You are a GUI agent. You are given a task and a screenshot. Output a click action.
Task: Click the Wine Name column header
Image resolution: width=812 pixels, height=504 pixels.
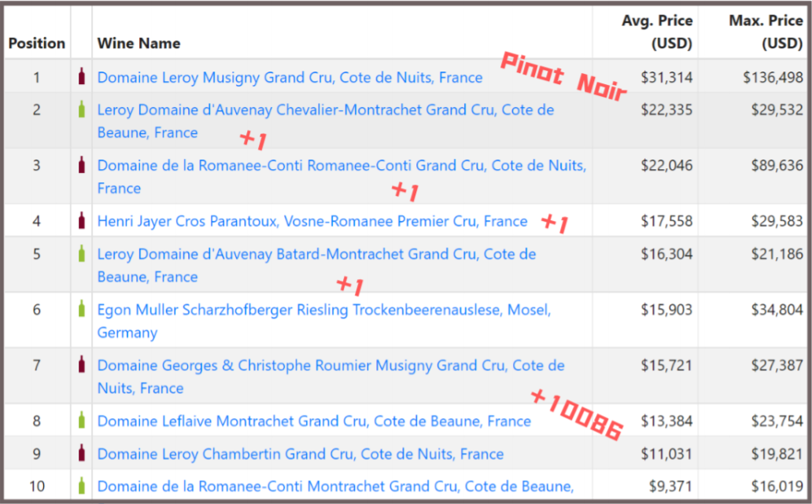click(x=138, y=43)
